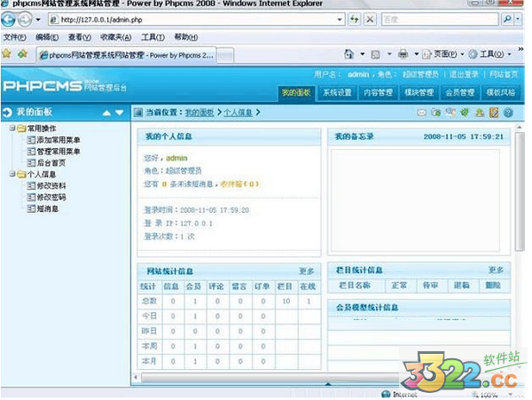This screenshot has width=532, height=400.
Task: Open the Print dropdown arrow
Action: [x=417, y=54]
